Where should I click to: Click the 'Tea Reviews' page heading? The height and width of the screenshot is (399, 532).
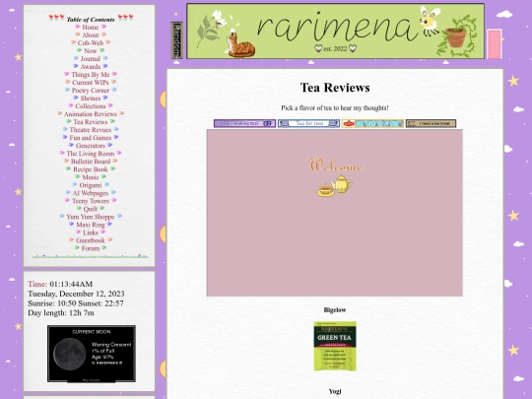[x=335, y=88]
